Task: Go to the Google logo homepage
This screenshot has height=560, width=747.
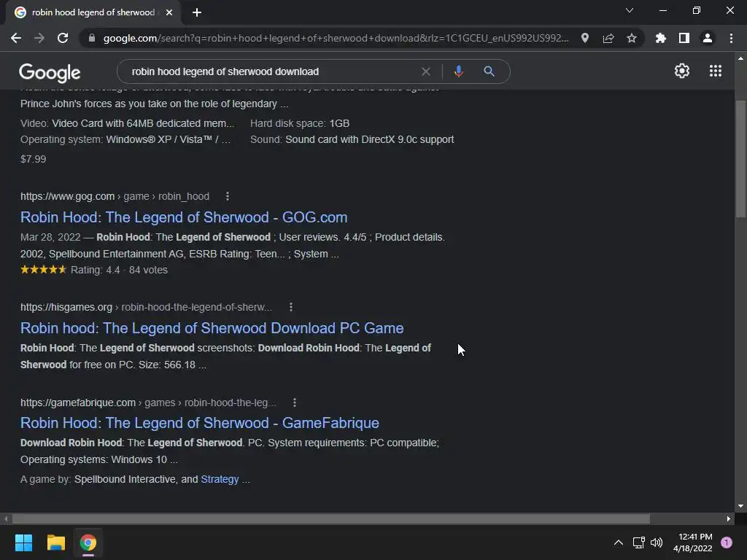Action: coord(50,73)
